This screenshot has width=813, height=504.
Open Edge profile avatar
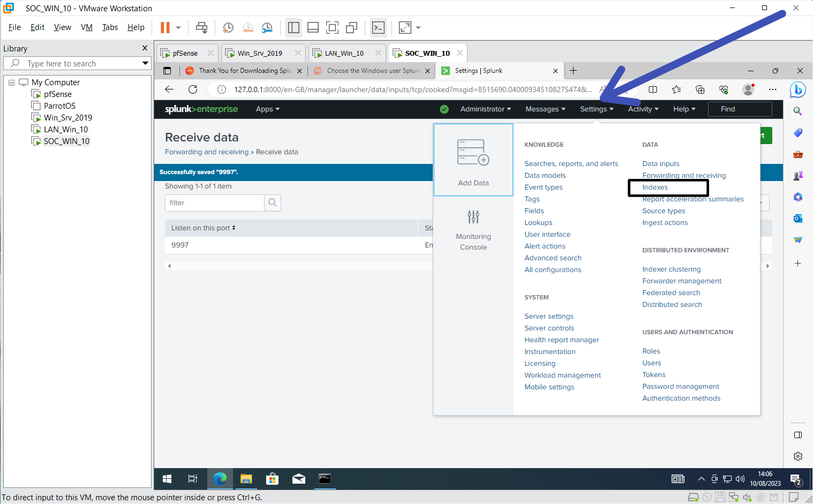pyautogui.click(x=748, y=89)
